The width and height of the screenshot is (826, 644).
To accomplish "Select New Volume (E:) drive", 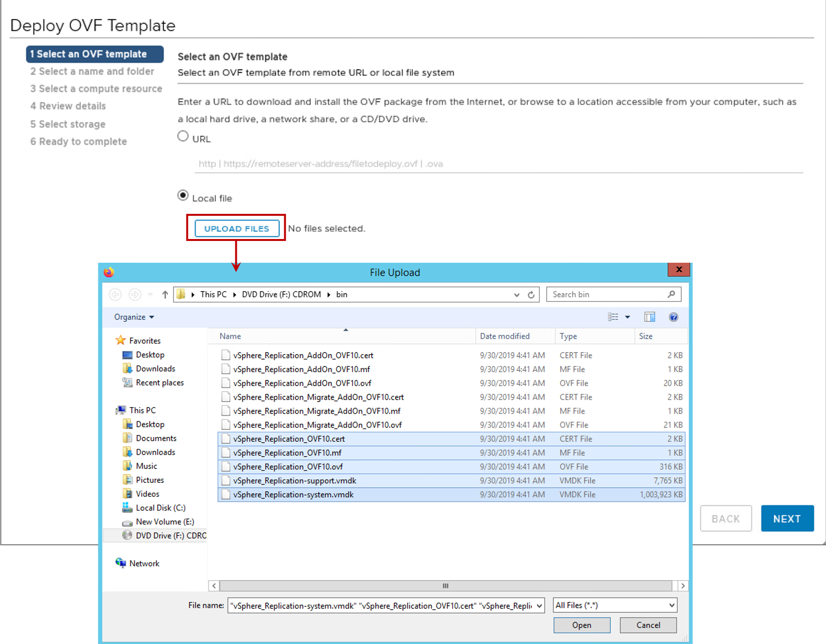I will point(158,522).
